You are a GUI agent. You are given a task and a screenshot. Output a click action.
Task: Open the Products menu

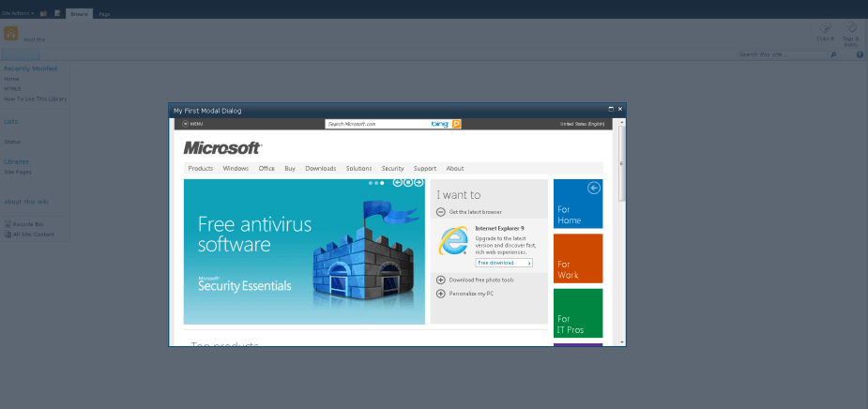pos(200,169)
